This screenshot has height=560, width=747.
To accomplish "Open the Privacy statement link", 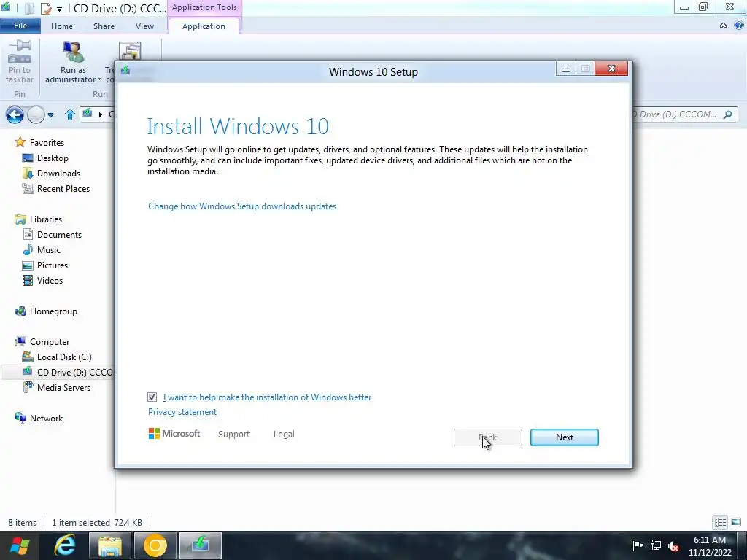I will 182,412.
